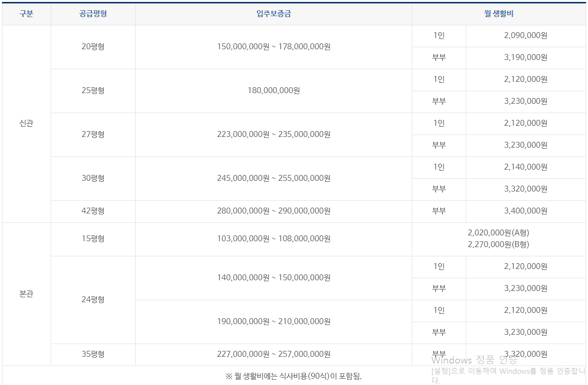The height and width of the screenshot is (385, 588).
Task: Click 2,120,000원 in the 25평형 row
Action: click(526, 79)
